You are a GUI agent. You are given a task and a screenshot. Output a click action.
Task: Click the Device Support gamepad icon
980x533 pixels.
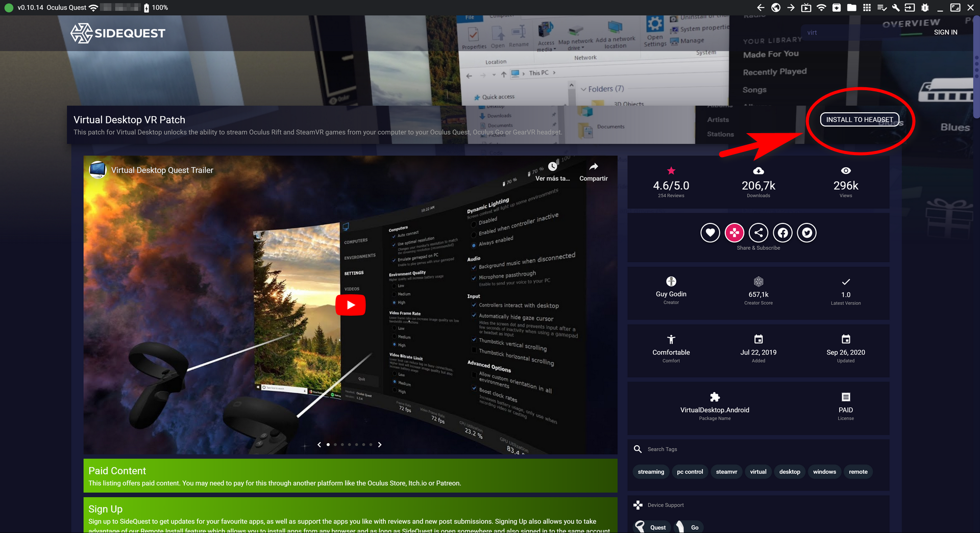[x=638, y=505]
